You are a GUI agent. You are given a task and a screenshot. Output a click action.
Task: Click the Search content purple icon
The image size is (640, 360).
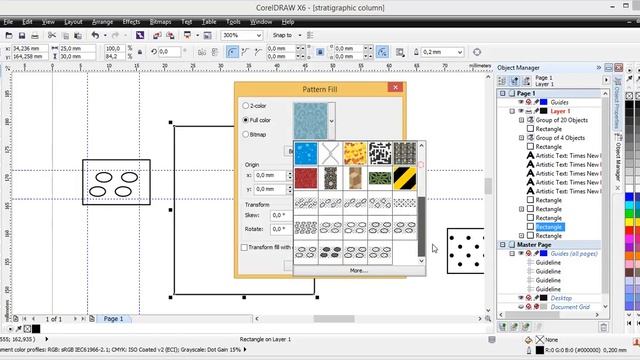tap(140, 36)
